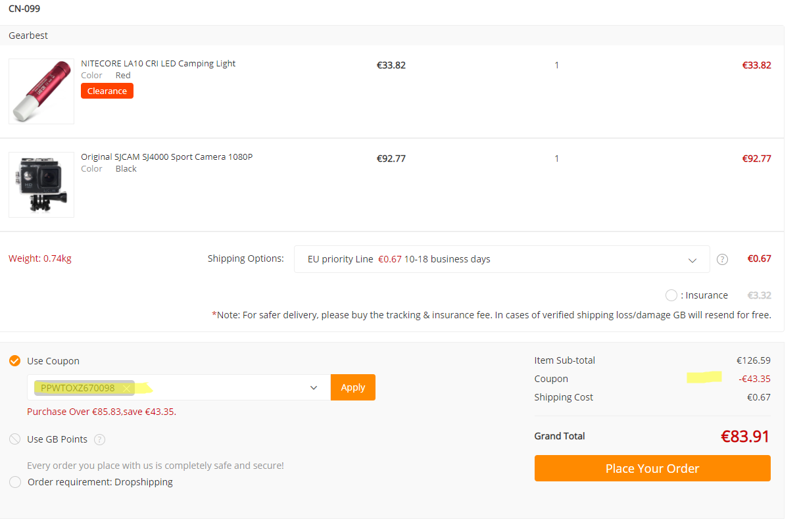Expand the coupon code dropdown arrow

coord(314,388)
